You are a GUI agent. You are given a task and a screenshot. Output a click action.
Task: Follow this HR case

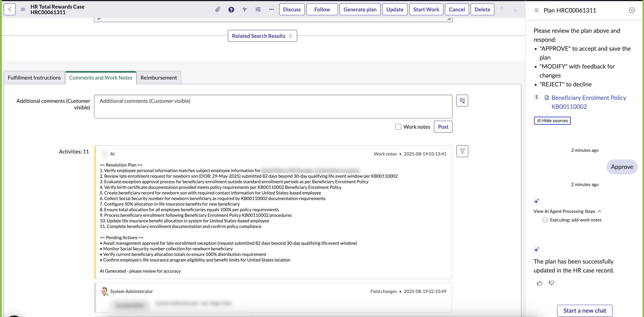coord(322,9)
